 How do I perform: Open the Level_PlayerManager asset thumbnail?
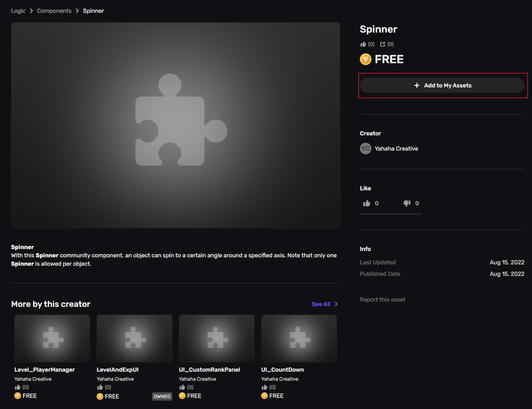tap(52, 338)
